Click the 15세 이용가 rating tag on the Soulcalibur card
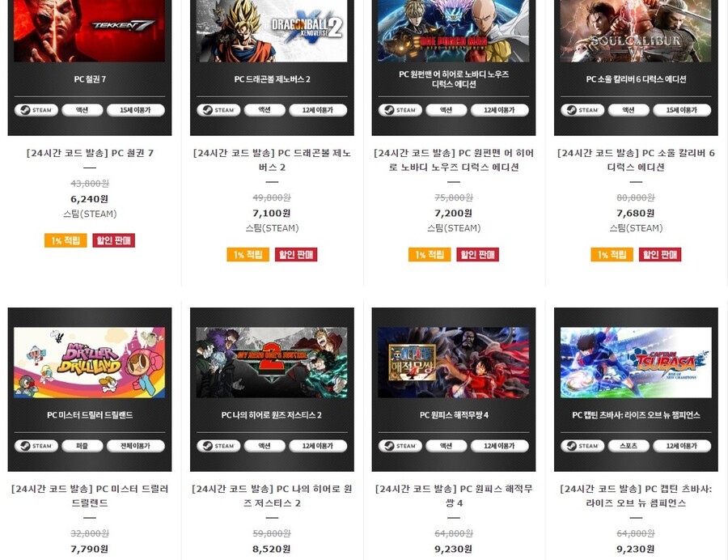Viewport: 728px width, 560px height. coord(682,110)
